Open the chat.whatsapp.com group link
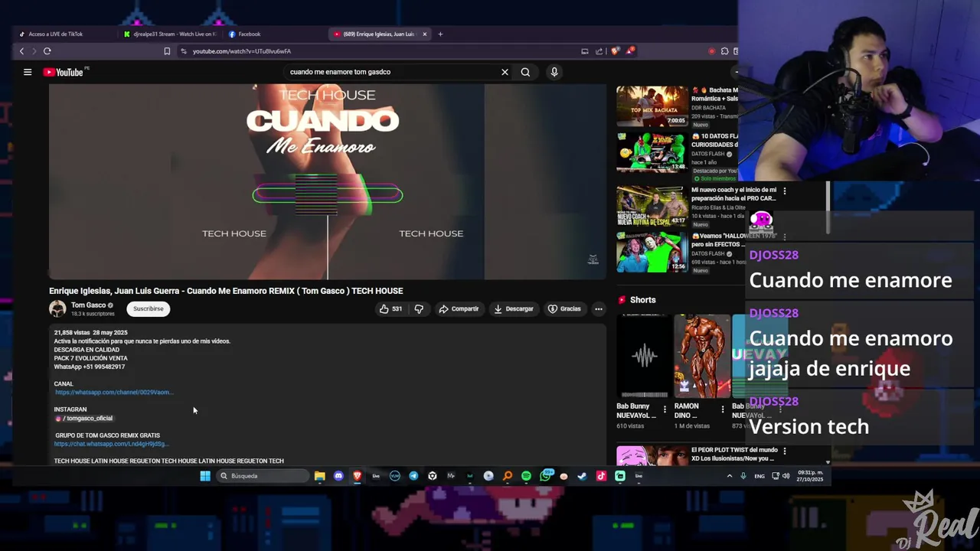 pyautogui.click(x=111, y=444)
